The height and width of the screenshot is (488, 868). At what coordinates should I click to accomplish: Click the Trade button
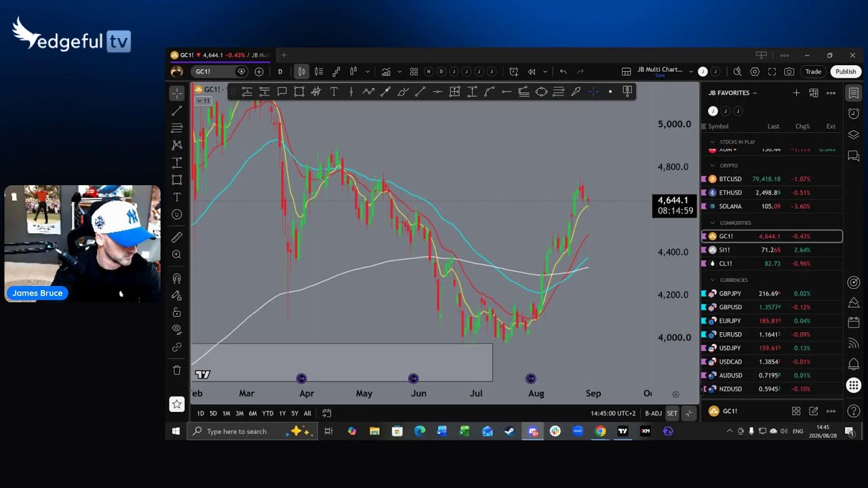point(813,72)
